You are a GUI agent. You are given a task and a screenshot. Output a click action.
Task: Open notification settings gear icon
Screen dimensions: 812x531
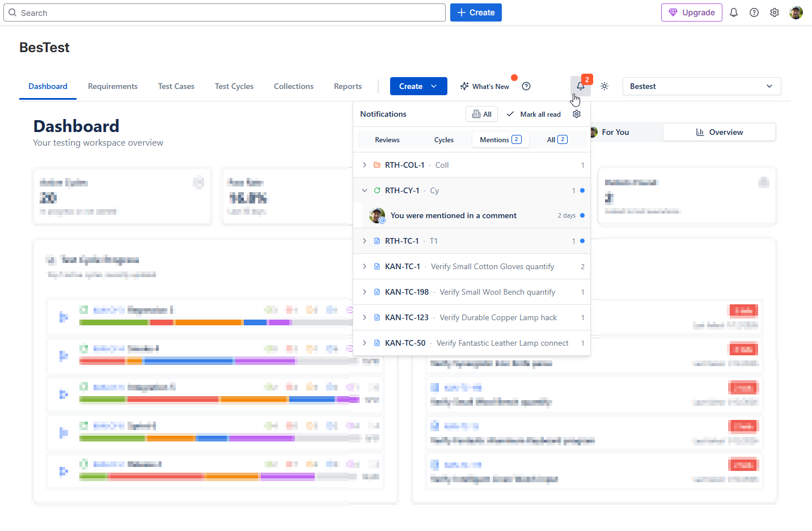(x=577, y=114)
